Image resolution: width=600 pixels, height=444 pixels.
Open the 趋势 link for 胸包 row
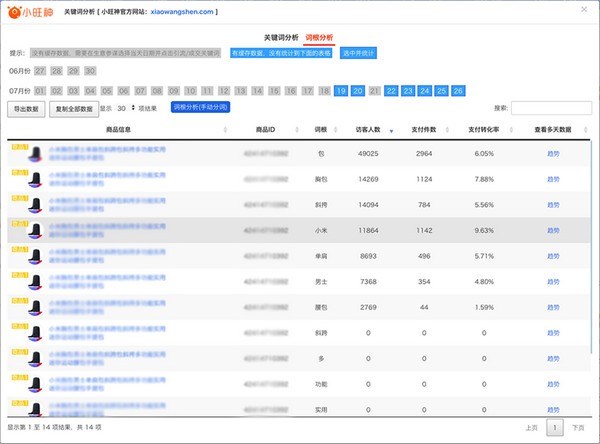[x=553, y=179]
